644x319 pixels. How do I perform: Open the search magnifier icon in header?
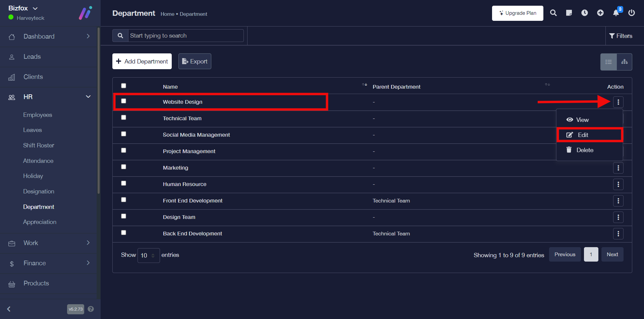pos(553,13)
